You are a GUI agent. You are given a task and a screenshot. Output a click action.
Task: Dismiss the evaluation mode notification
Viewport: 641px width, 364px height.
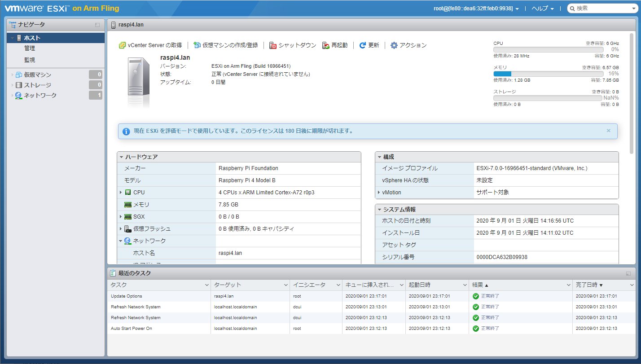609,131
